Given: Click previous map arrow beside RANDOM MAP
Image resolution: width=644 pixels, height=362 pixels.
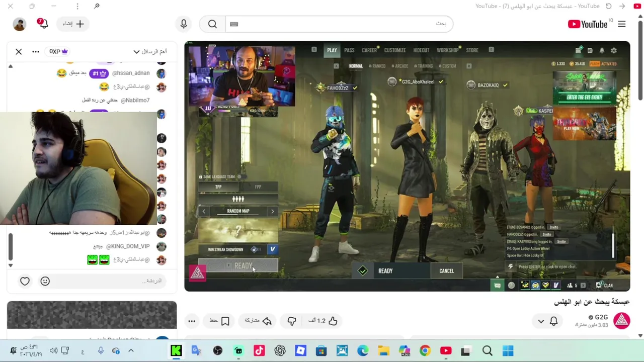Looking at the screenshot, I should [204, 211].
